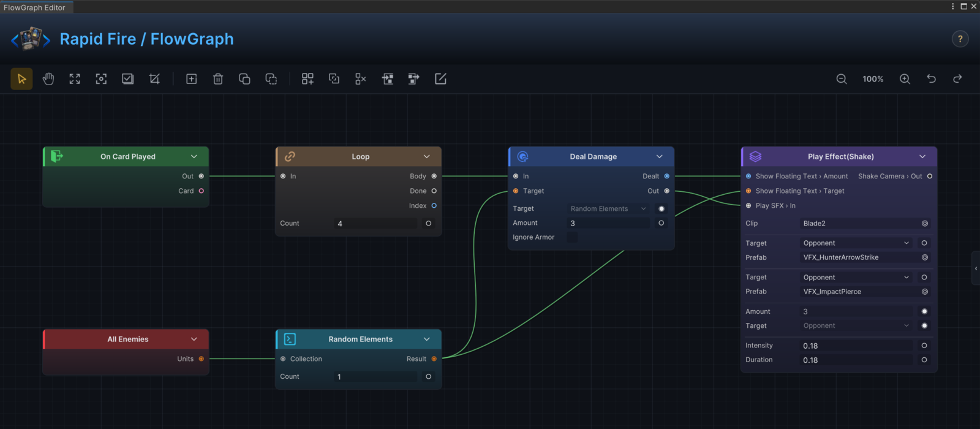Click the Duration 0.18 field
This screenshot has width=980, height=429.
856,360
